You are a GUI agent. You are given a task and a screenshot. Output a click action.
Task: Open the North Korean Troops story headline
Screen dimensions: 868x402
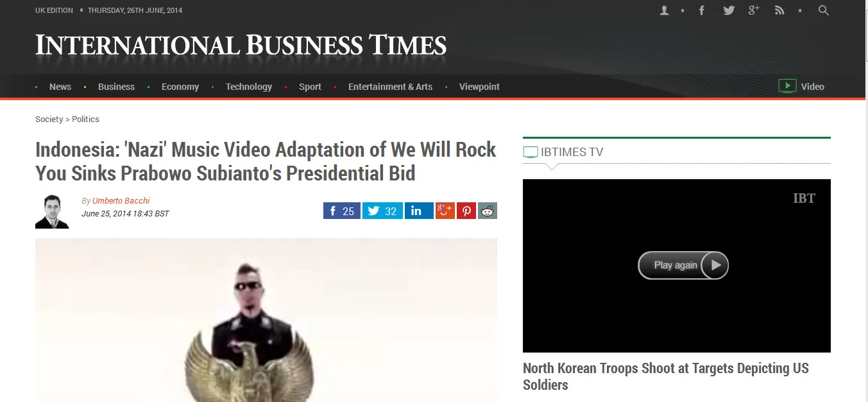click(x=666, y=376)
